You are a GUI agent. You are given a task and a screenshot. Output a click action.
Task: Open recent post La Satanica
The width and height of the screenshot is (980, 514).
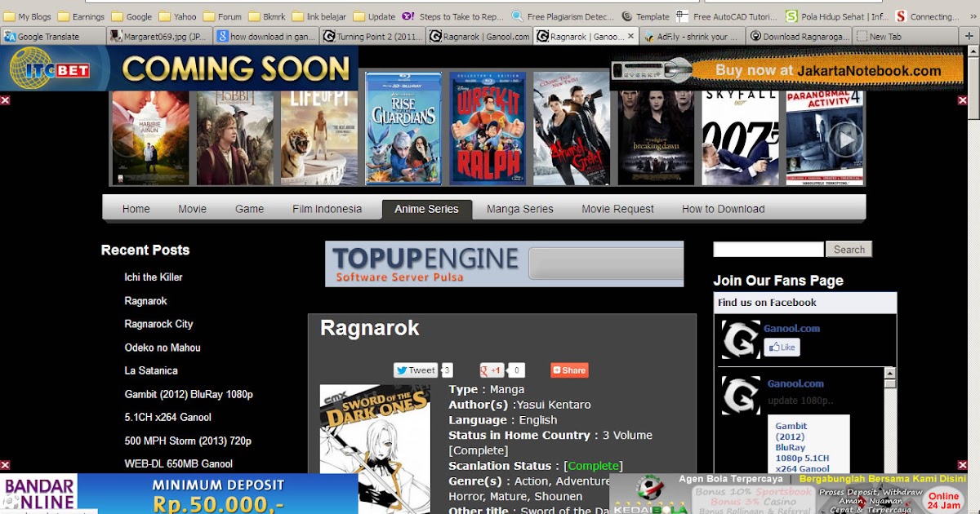pos(151,370)
